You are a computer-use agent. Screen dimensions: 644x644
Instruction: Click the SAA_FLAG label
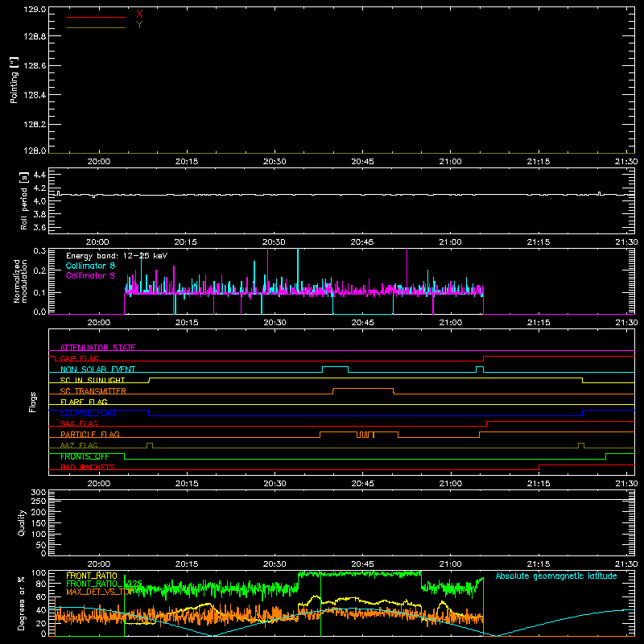pyautogui.click(x=79, y=423)
